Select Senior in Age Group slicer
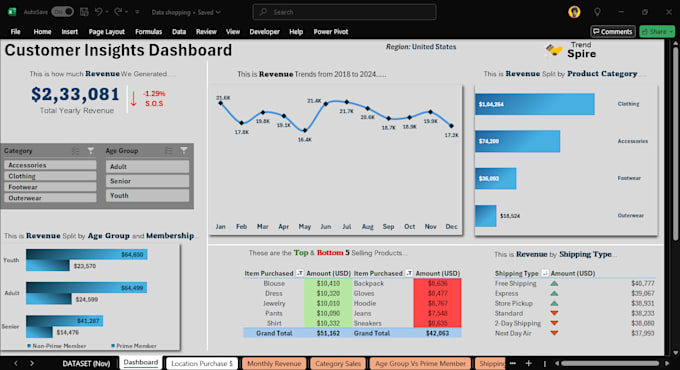Image resolution: width=680 pixels, height=370 pixels. point(147,181)
